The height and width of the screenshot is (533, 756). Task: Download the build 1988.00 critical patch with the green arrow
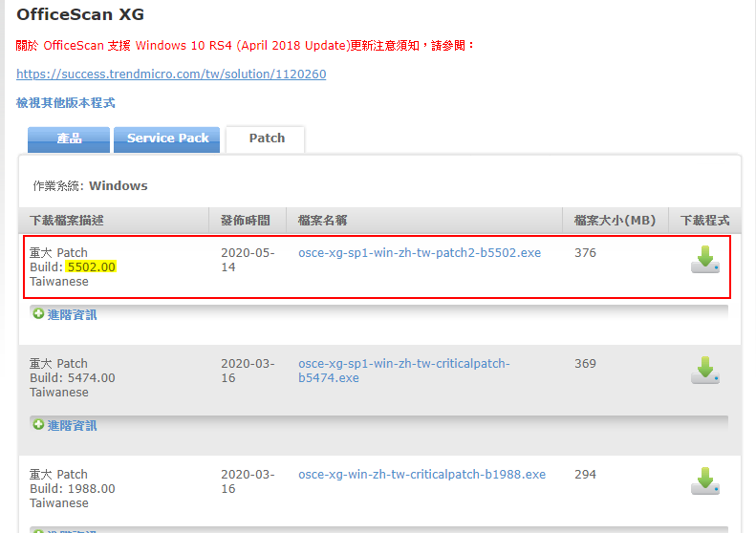(x=705, y=481)
